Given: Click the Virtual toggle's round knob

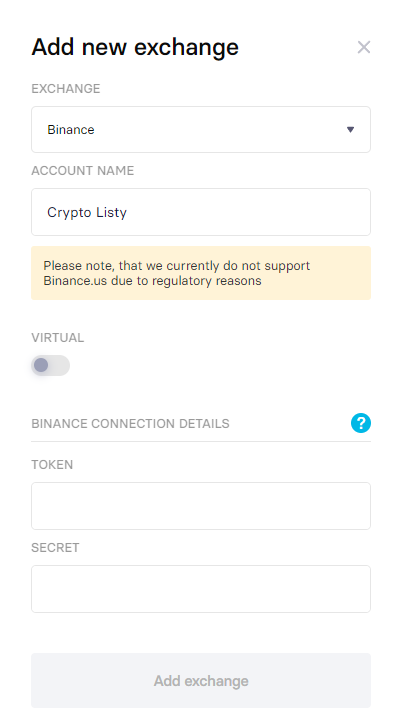Looking at the screenshot, I should click(41, 365).
